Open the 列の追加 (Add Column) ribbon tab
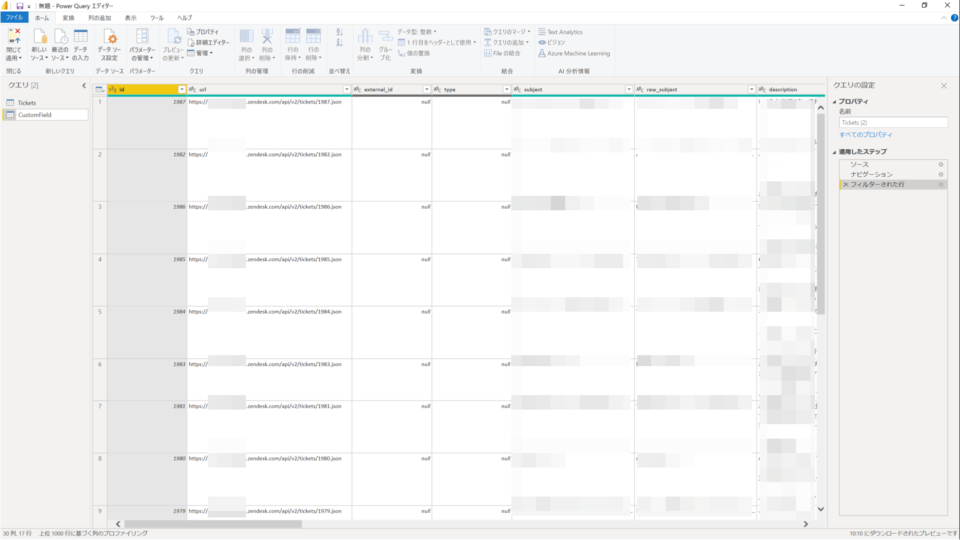The height and width of the screenshot is (540, 960). click(99, 18)
